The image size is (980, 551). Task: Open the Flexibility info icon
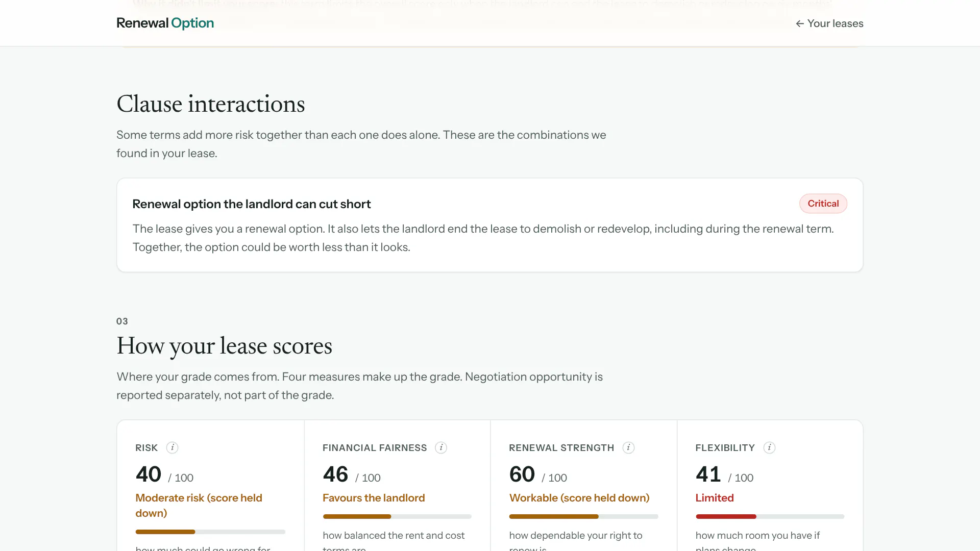point(769,447)
